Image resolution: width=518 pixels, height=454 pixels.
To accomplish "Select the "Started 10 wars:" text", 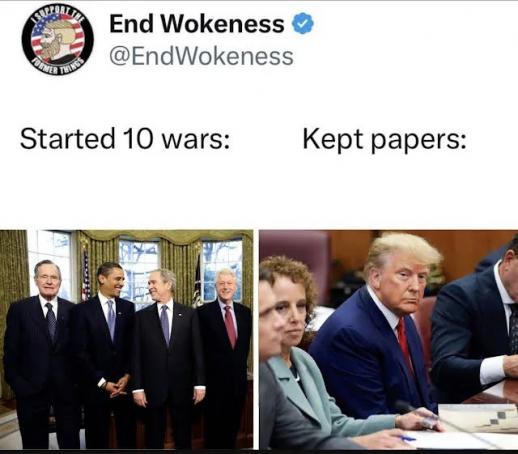I will (x=125, y=139).
